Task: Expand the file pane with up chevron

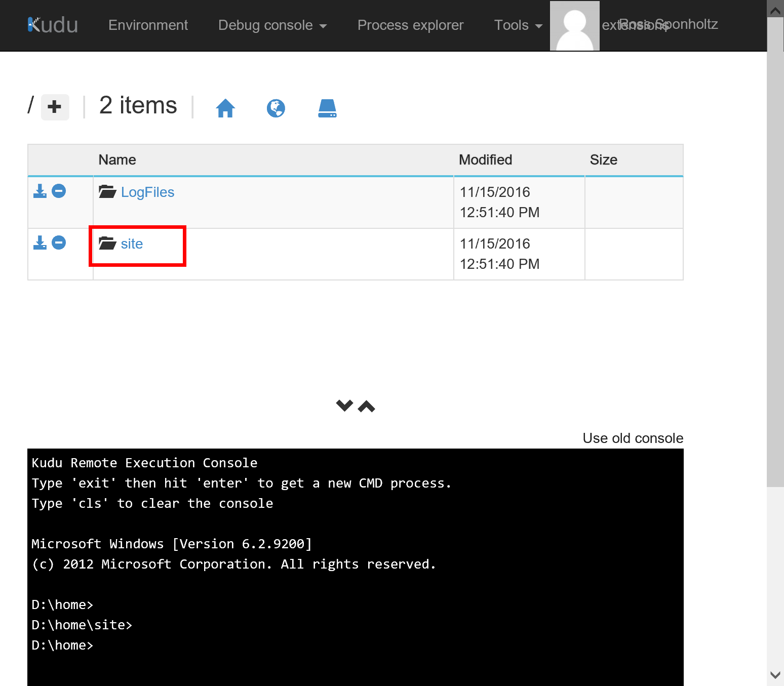Action: click(x=366, y=406)
